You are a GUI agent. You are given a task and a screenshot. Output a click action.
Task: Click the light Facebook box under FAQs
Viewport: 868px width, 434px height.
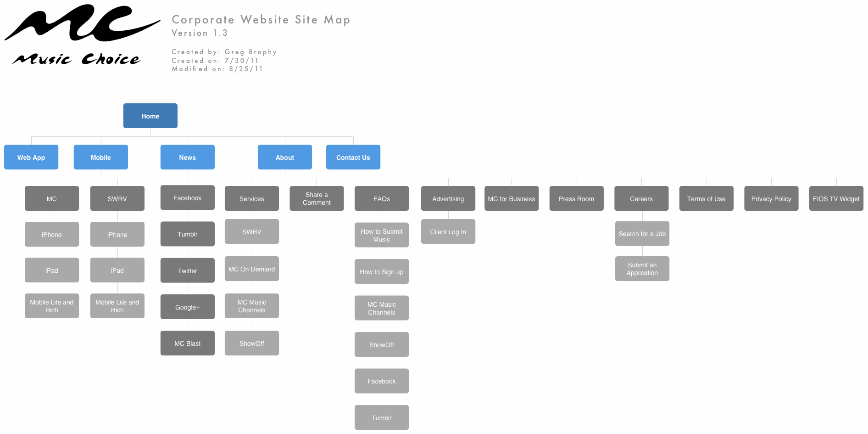[x=382, y=381]
